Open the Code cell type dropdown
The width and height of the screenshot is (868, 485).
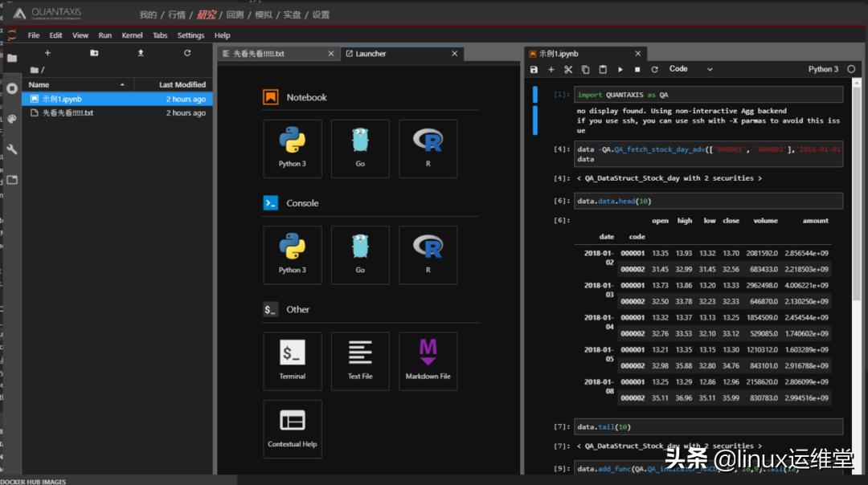tap(690, 69)
